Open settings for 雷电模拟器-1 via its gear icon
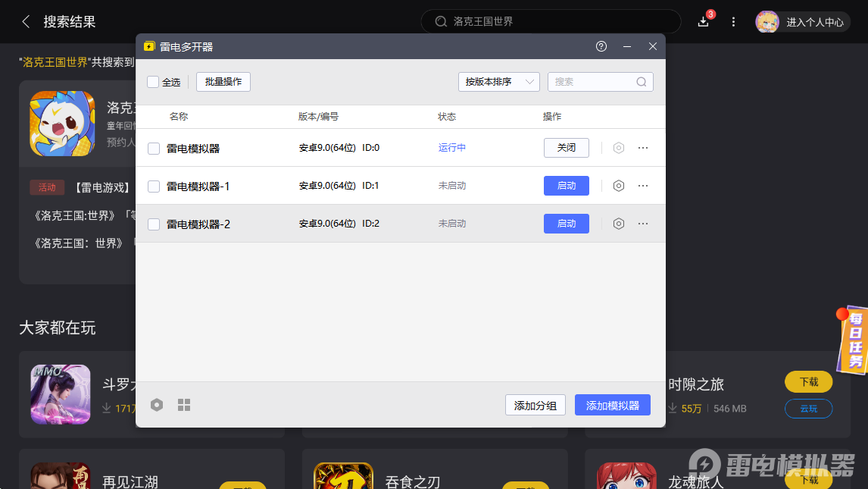The image size is (868, 489). pos(619,185)
